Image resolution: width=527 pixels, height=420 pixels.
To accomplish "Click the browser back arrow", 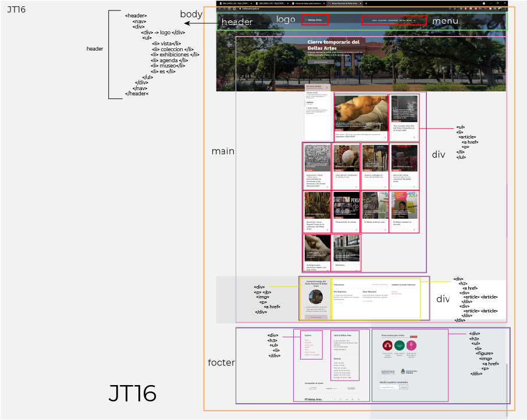I will 219,9.
